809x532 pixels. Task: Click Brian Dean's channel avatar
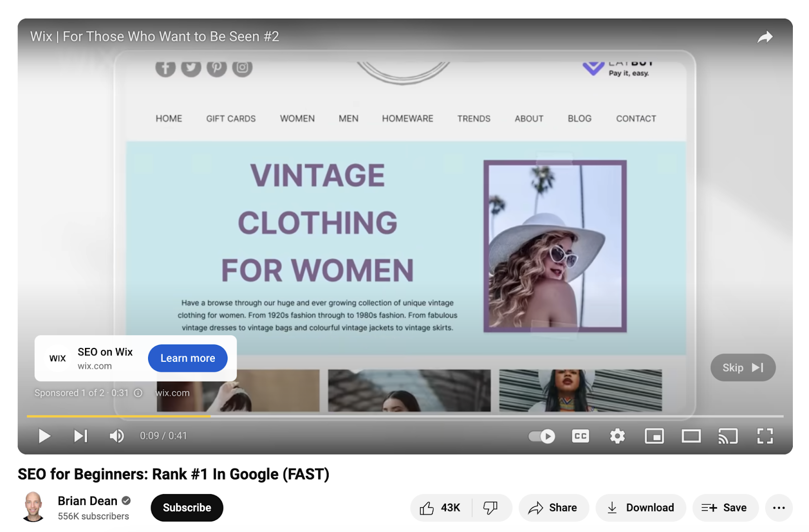pyautogui.click(x=34, y=508)
